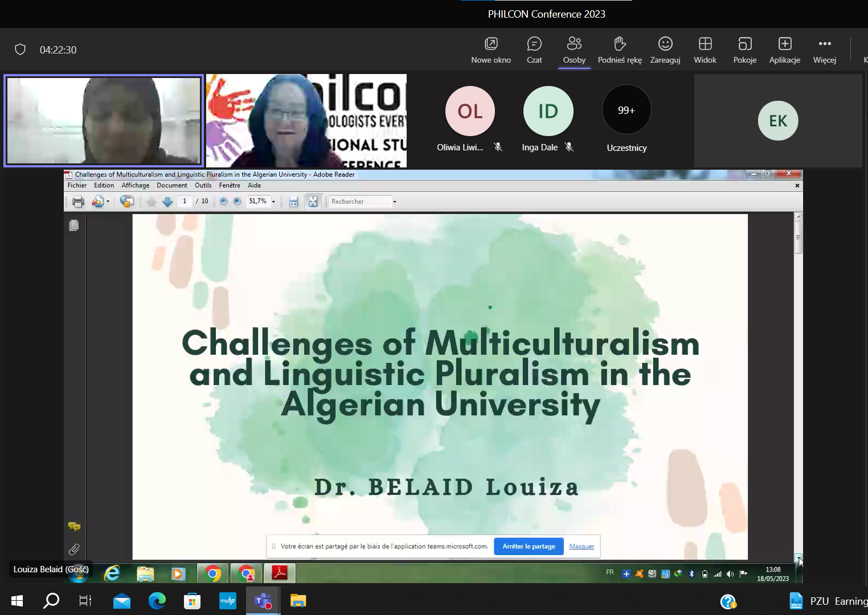Click the paperclip attachments panel icon
Screen dimensions: 868x615
click(74, 550)
